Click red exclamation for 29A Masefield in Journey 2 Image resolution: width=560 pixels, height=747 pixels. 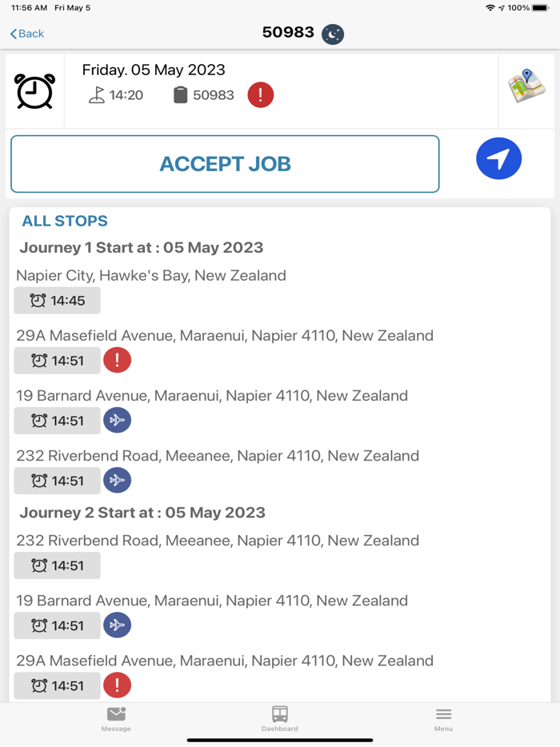coord(117,685)
